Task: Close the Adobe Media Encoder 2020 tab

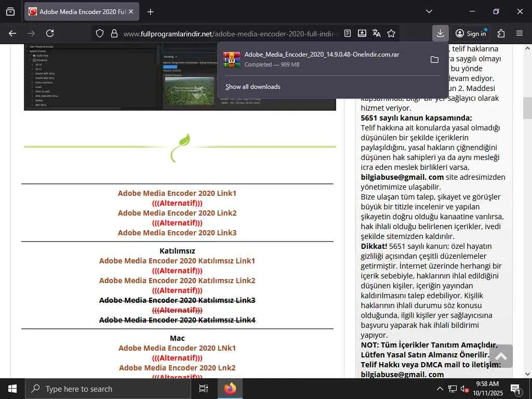Action: click(131, 11)
